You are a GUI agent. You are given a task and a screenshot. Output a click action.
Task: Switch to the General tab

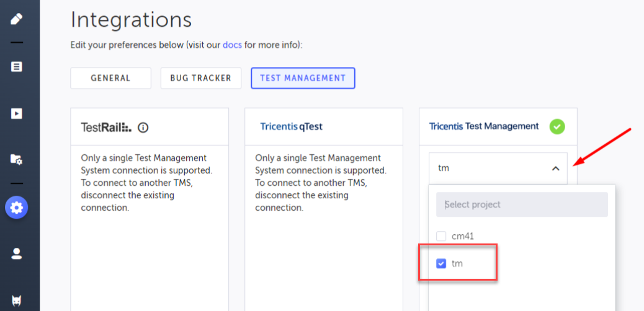click(x=110, y=78)
